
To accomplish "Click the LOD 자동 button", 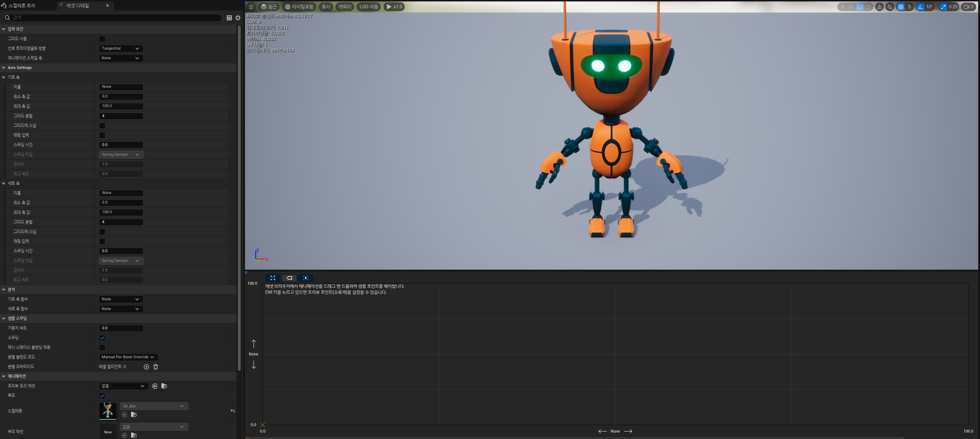I will [369, 6].
